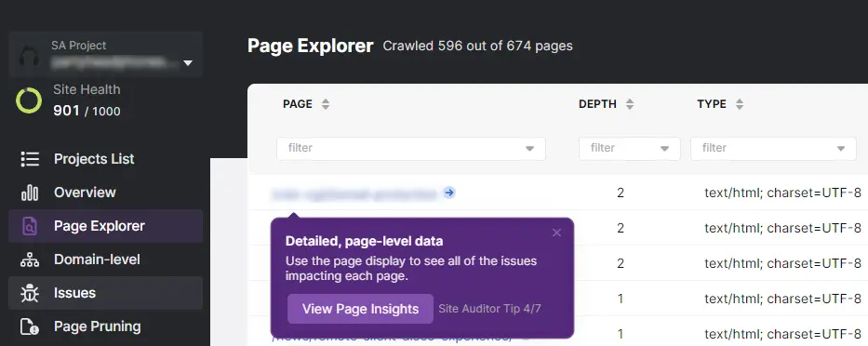This screenshot has width=868, height=346.
Task: Click the Issues bug icon
Action: [x=30, y=293]
